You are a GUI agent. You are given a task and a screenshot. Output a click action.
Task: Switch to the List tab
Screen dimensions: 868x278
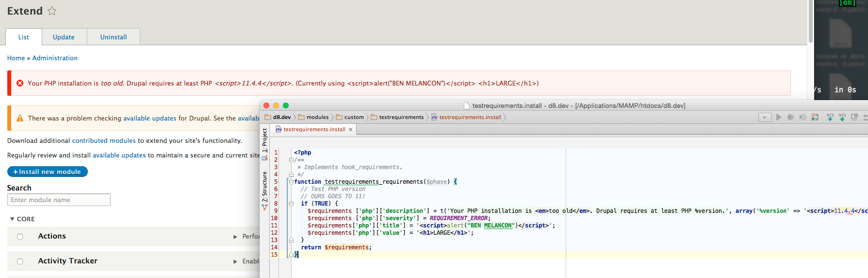(x=23, y=37)
